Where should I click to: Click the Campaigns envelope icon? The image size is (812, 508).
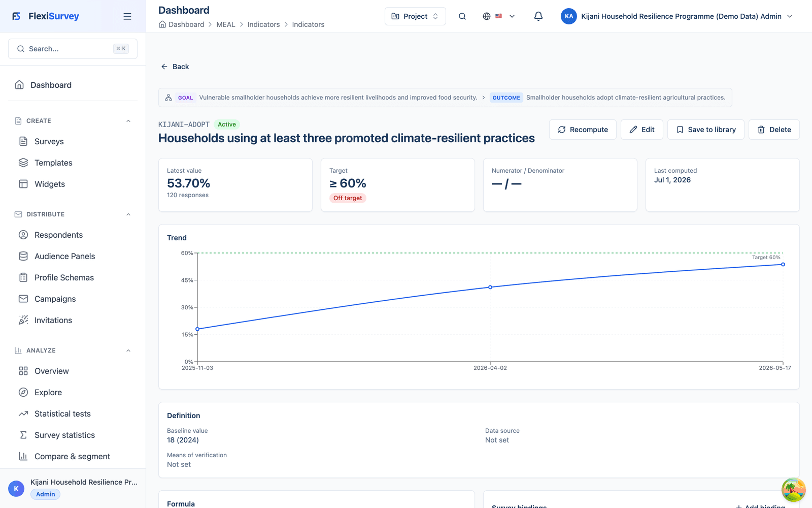tap(23, 299)
